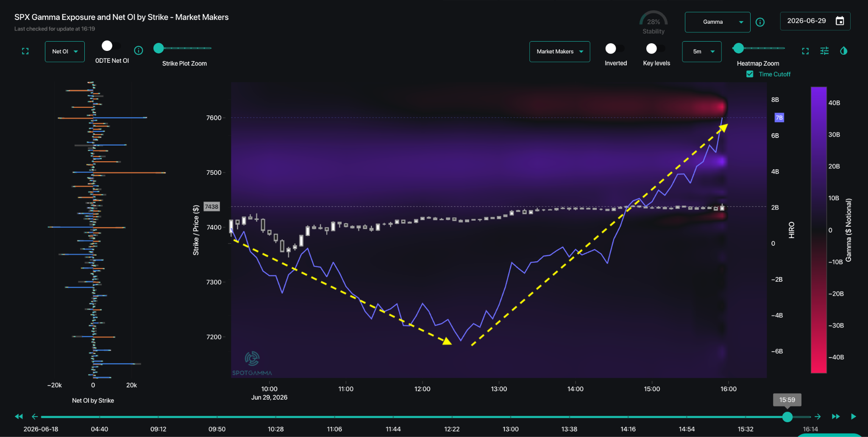Click 'Heatmap Zoom' label

[x=758, y=64]
